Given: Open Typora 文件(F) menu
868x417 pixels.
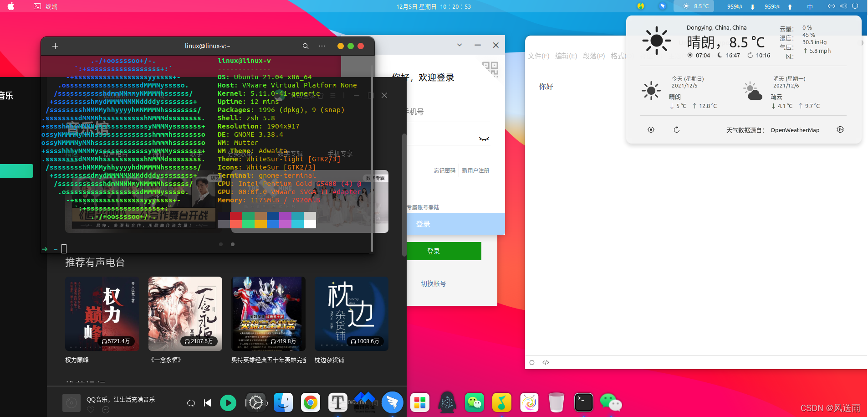Looking at the screenshot, I should tap(539, 56).
